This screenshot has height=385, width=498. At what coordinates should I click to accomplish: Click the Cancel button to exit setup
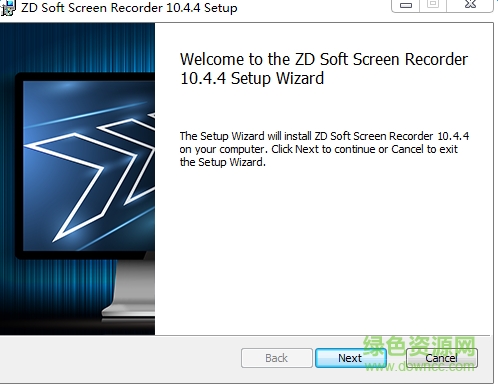click(x=442, y=358)
